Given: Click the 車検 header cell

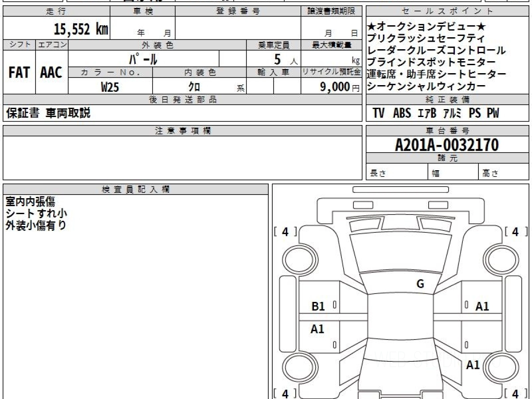Looking at the screenshot, I should [x=143, y=12].
